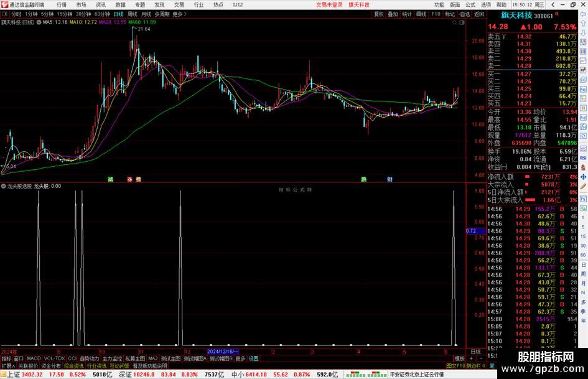Click the 财 event marker on the chart
588x379 pixels.
[390, 179]
